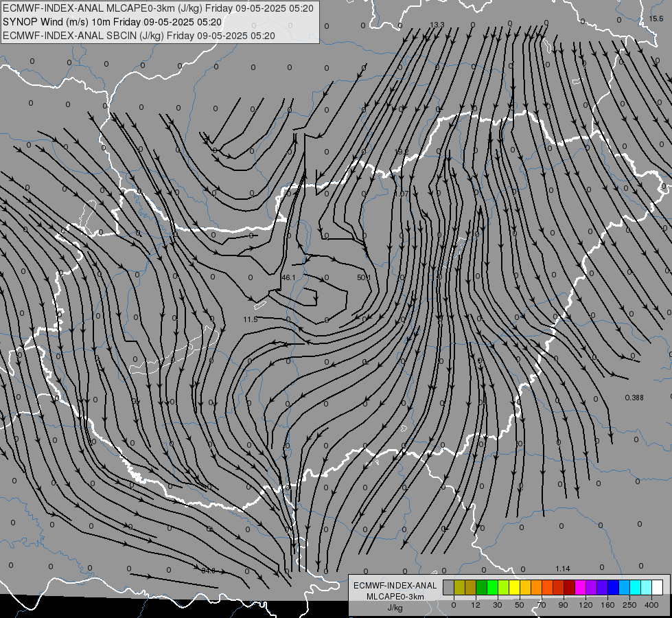Choose the dark red legend swatch
This screenshot has width=672, height=618.
(x=570, y=587)
